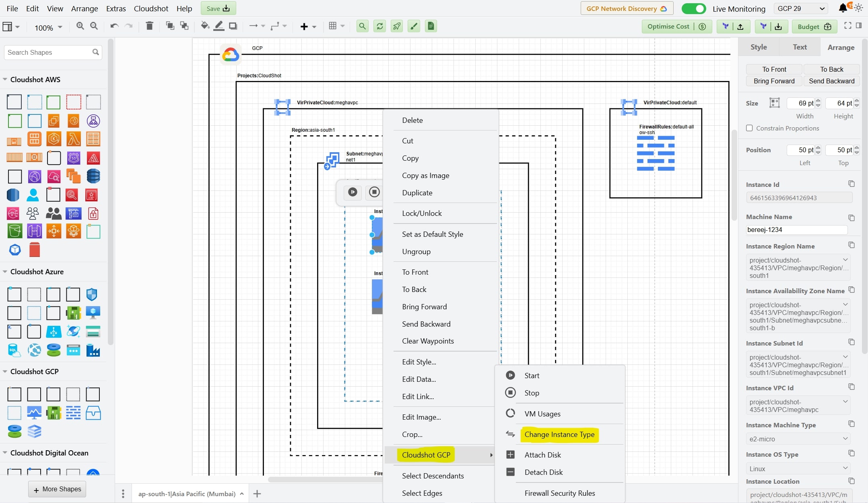Undo the last action
The width and height of the screenshot is (868, 503).
[x=114, y=26]
